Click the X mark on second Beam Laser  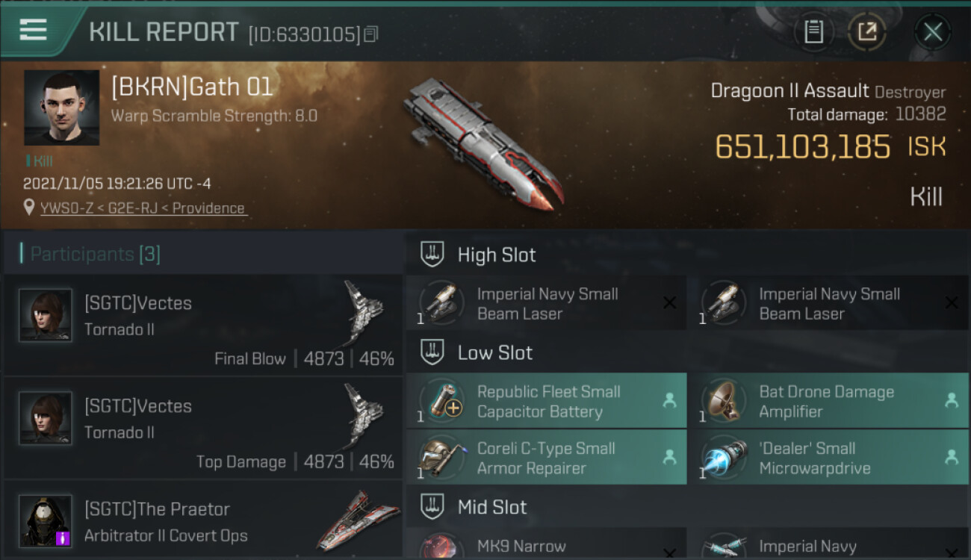952,303
